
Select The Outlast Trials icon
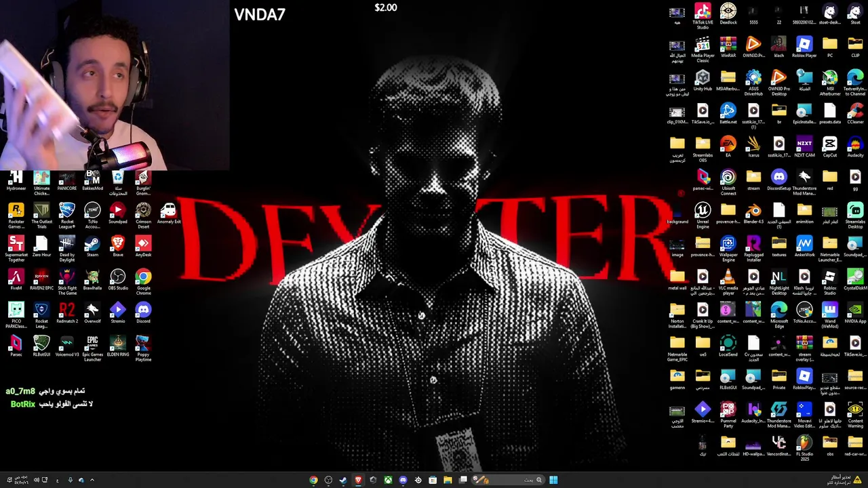[x=41, y=216]
